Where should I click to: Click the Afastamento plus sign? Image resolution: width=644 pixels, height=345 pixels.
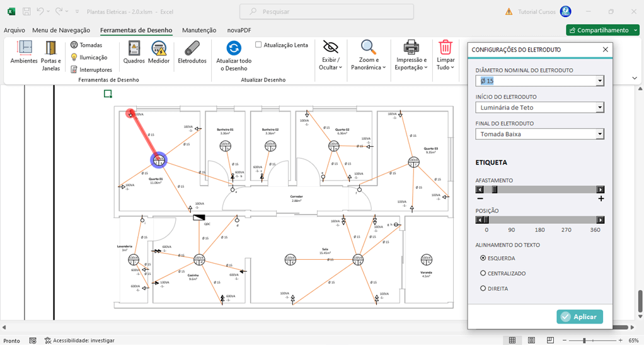[x=601, y=199]
